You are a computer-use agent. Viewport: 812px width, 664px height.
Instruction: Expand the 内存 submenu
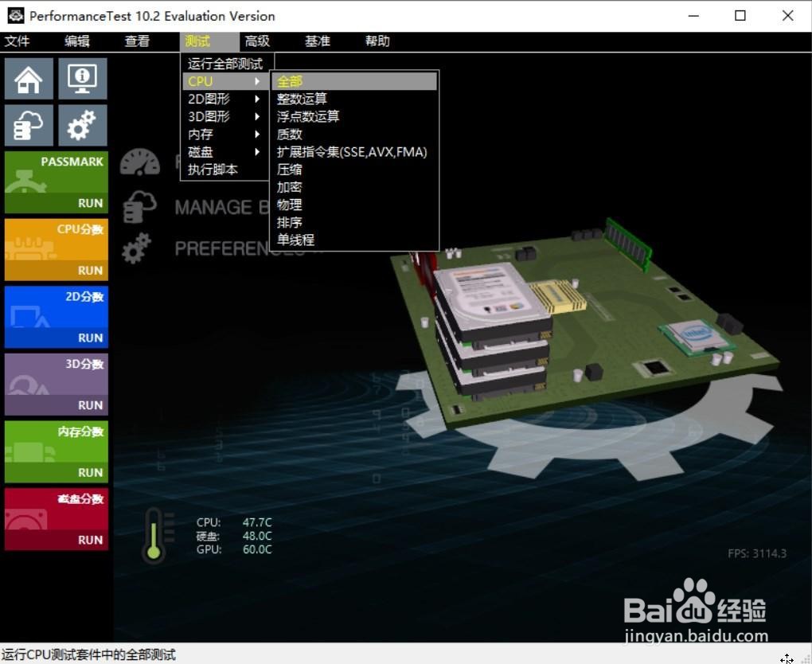[x=225, y=134]
